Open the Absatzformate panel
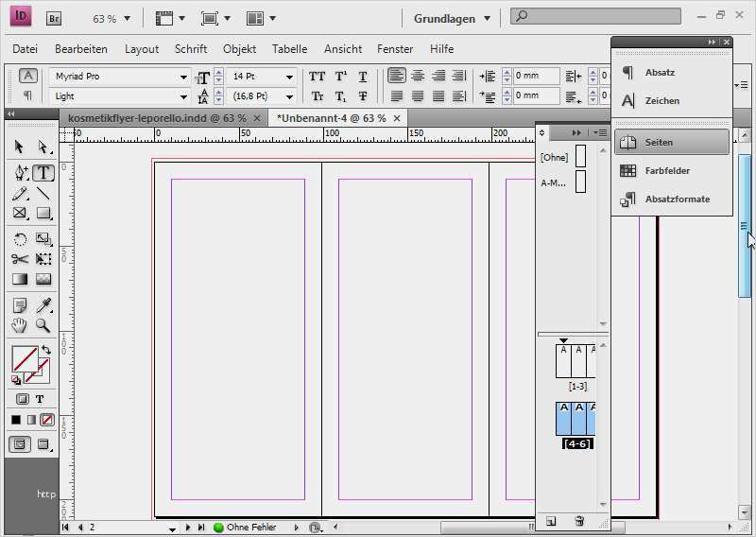Viewport: 756px width, 537px height. pos(677,199)
